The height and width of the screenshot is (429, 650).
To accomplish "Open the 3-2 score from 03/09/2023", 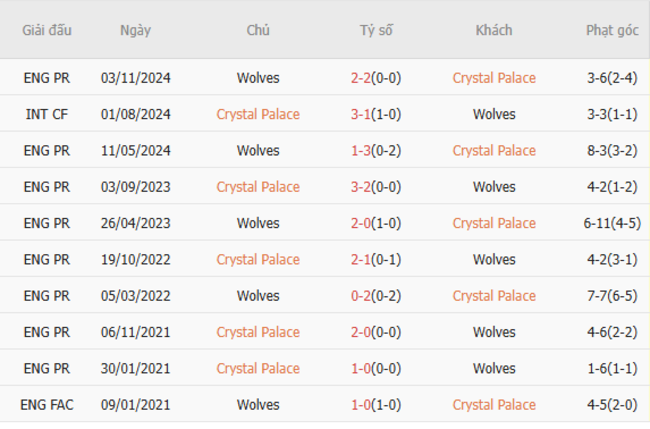I will click(x=376, y=187).
